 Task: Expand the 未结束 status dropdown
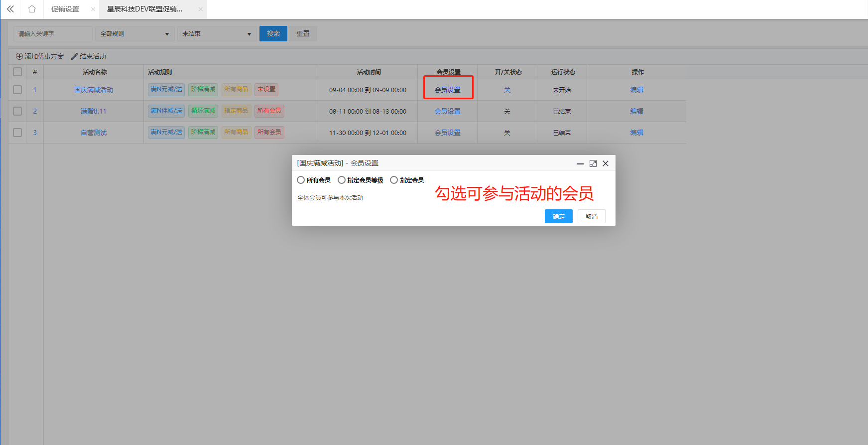coord(217,34)
